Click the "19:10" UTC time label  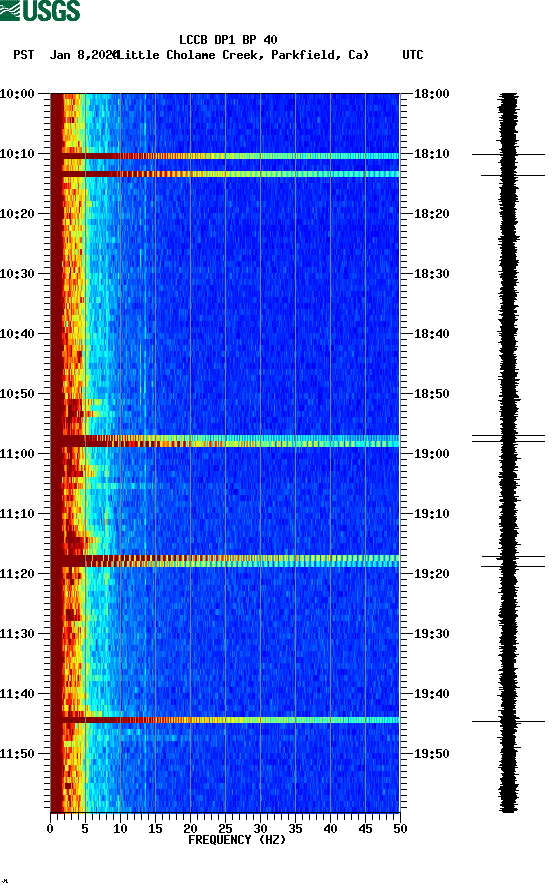click(x=432, y=514)
